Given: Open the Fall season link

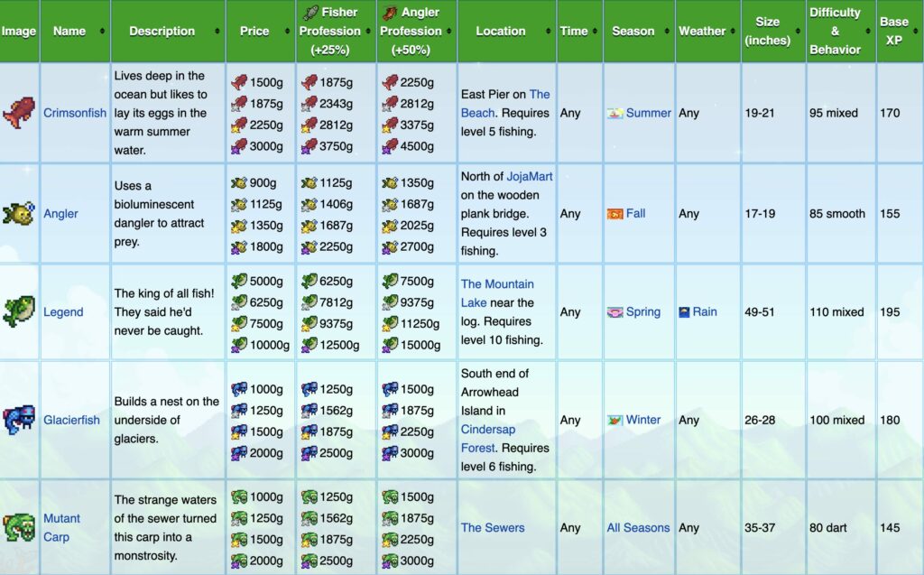Looking at the screenshot, I should 635,213.
